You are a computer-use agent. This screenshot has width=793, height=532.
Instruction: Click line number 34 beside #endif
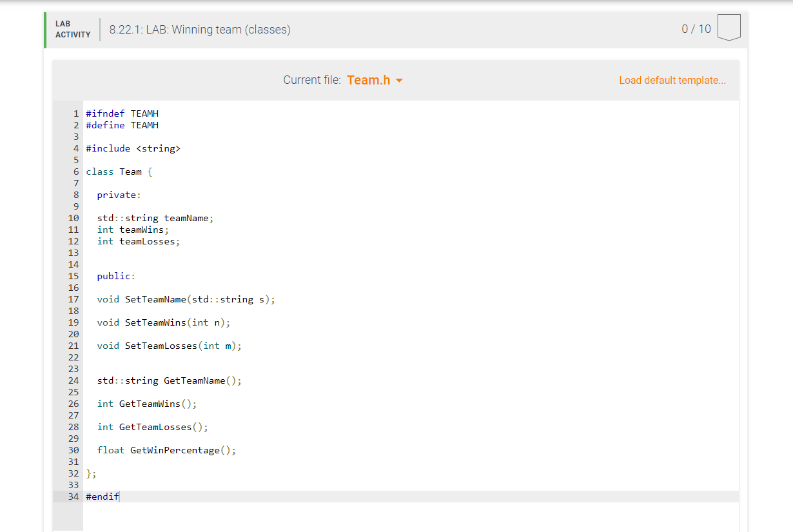pyautogui.click(x=73, y=497)
